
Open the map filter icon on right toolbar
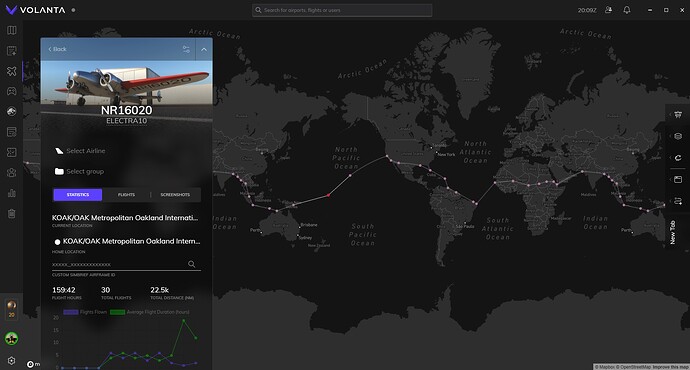[678, 115]
